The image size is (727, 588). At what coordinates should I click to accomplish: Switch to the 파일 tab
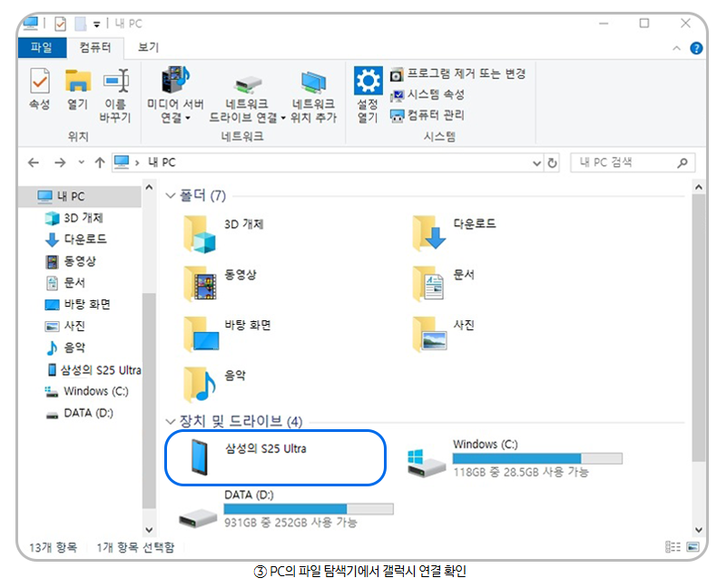(42, 47)
